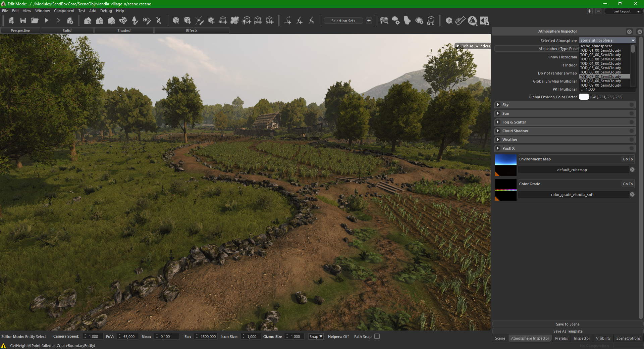Open the scene search magnifier icon
The width and height of the screenshot is (644, 349).
[x=384, y=21]
